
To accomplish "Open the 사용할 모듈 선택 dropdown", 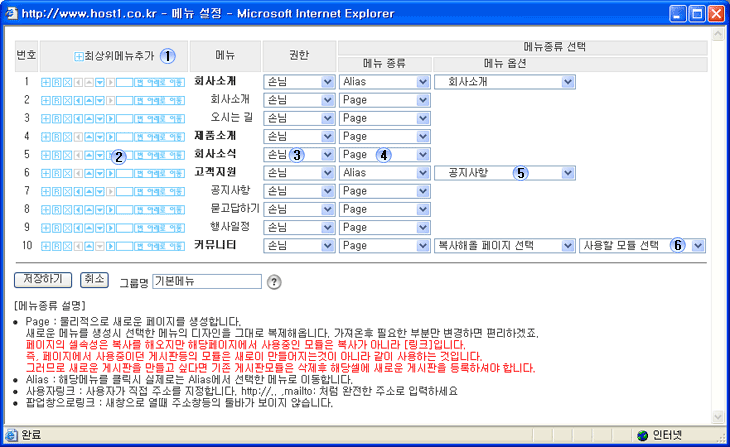I will [x=642, y=245].
